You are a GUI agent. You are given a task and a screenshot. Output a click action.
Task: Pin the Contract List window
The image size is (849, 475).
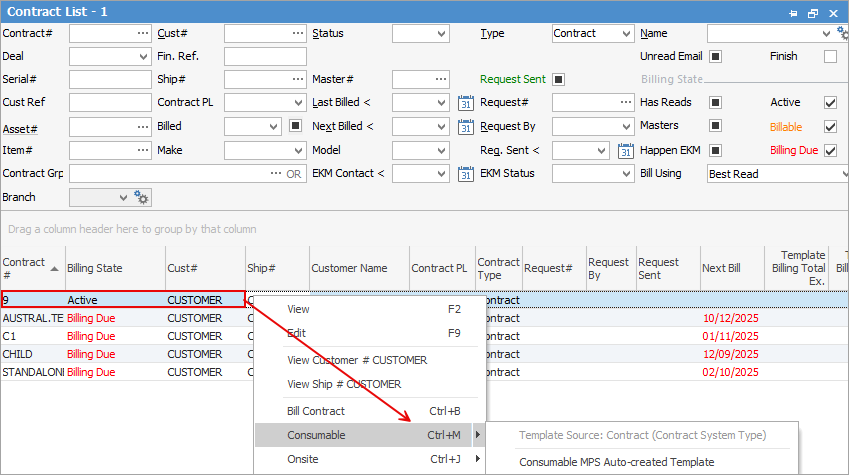pyautogui.click(x=793, y=13)
